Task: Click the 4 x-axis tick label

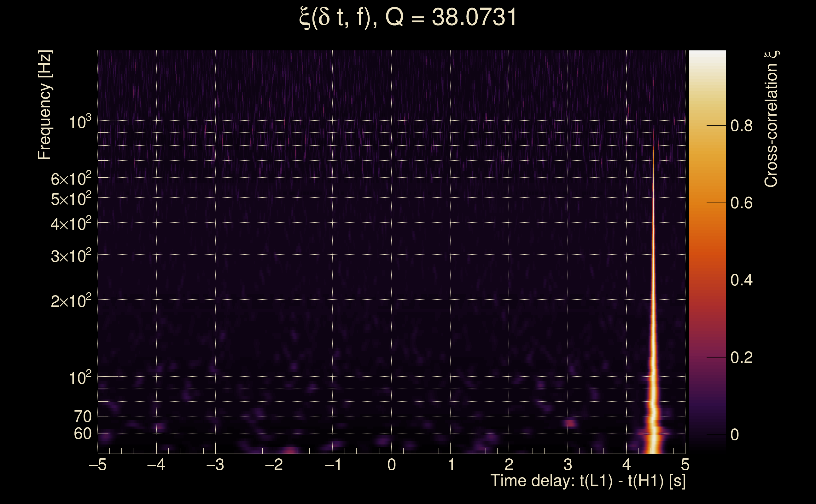Action: 626,465
